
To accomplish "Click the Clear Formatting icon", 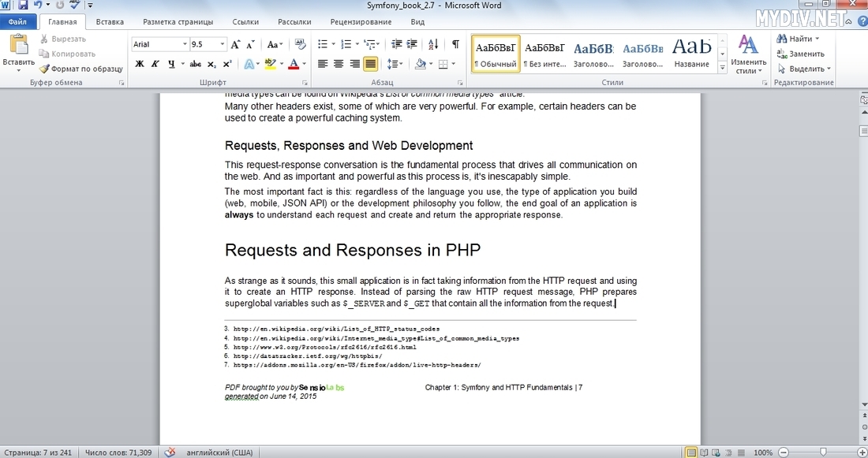I will click(x=301, y=45).
